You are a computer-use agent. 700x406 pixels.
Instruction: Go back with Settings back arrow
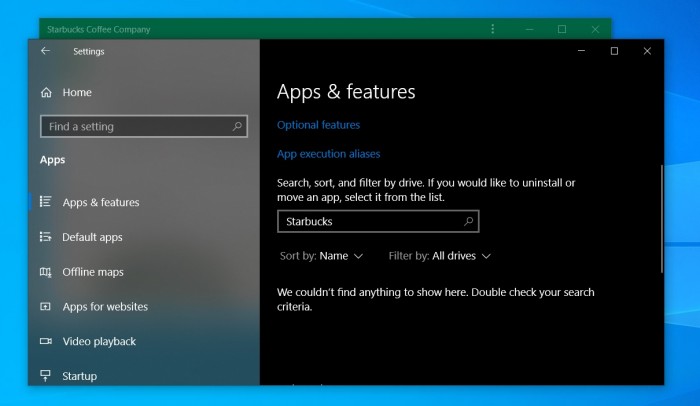tap(45, 51)
